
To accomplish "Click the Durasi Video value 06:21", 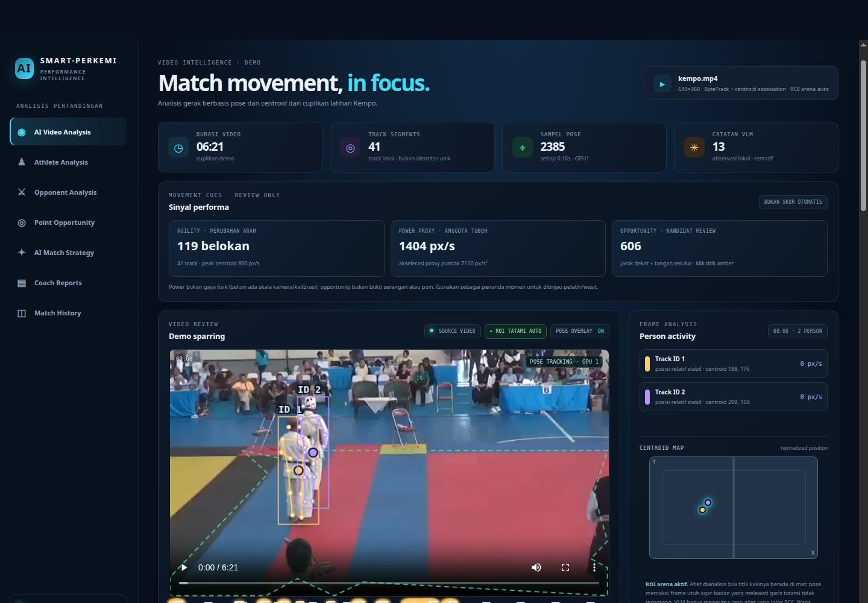I will point(210,147).
